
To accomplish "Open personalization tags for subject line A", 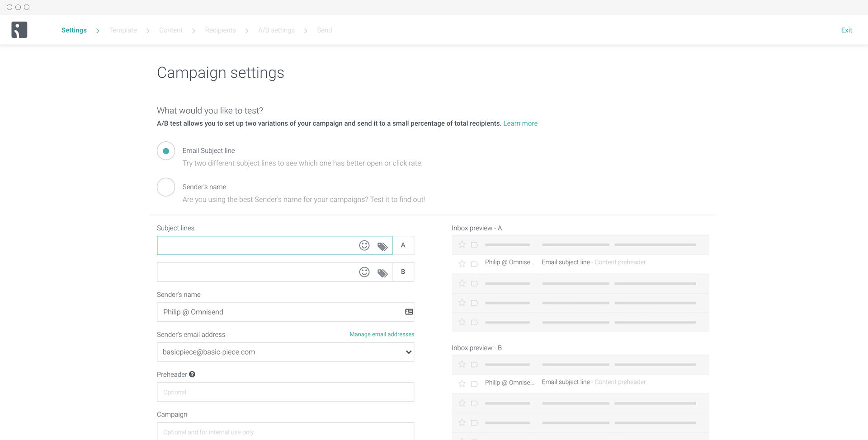I will 382,246.
